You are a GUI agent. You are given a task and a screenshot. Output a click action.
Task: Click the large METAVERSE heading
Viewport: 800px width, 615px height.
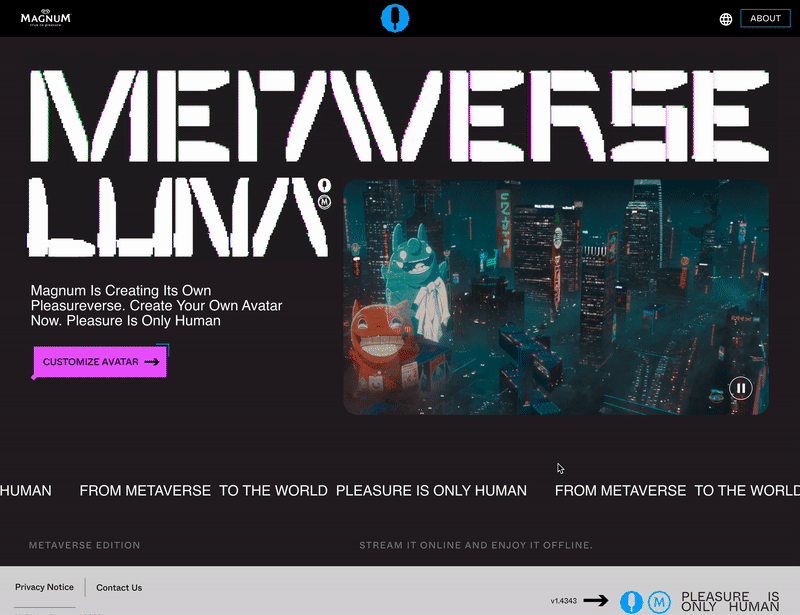[x=399, y=116]
